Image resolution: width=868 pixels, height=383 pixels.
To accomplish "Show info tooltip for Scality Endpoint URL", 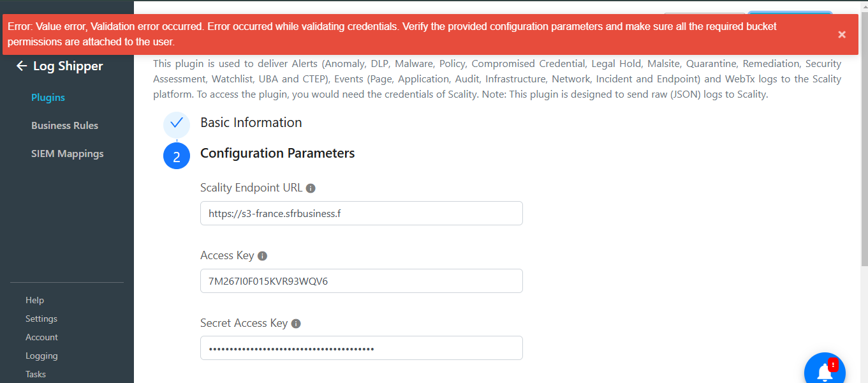I will point(311,188).
